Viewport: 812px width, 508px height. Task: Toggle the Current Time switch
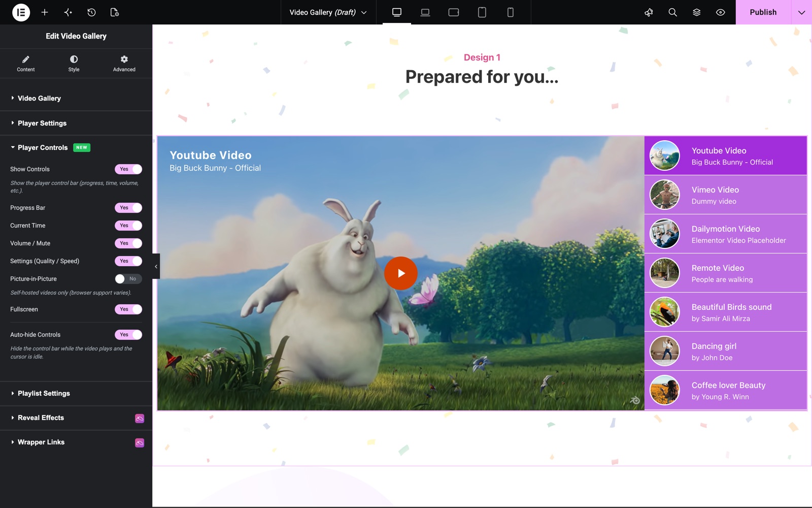[128, 226]
